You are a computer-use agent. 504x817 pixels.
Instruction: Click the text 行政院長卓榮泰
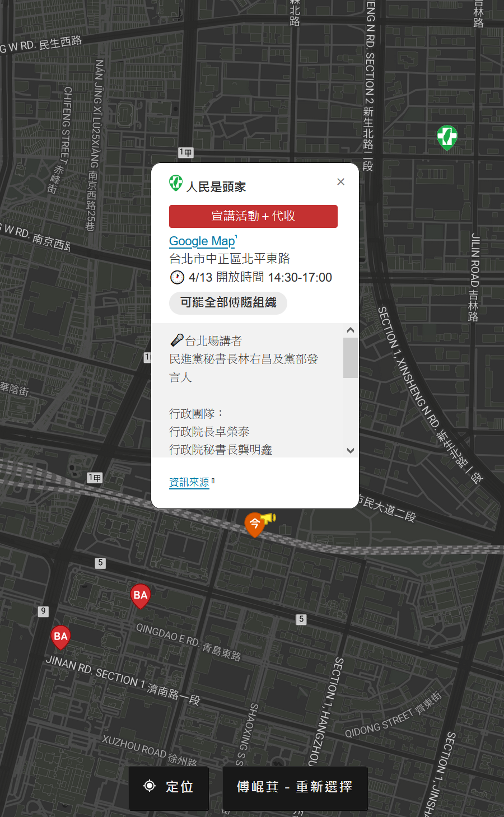pos(209,432)
